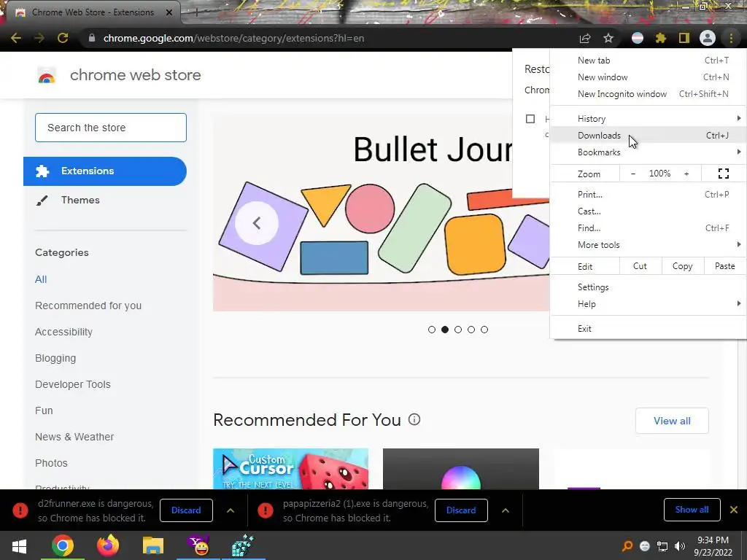Viewport: 747px width, 560px height.
Task: Open the side panel icon in toolbar
Action: coord(684,38)
